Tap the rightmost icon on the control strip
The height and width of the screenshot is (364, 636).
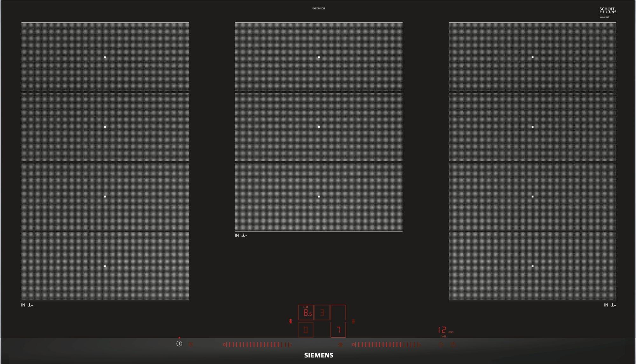453,344
